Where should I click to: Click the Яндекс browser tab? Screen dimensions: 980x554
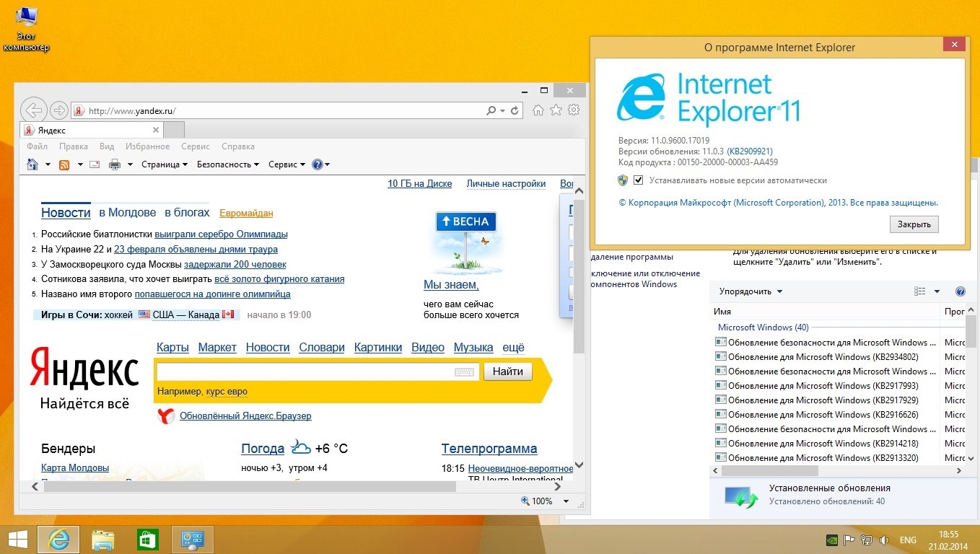92,130
